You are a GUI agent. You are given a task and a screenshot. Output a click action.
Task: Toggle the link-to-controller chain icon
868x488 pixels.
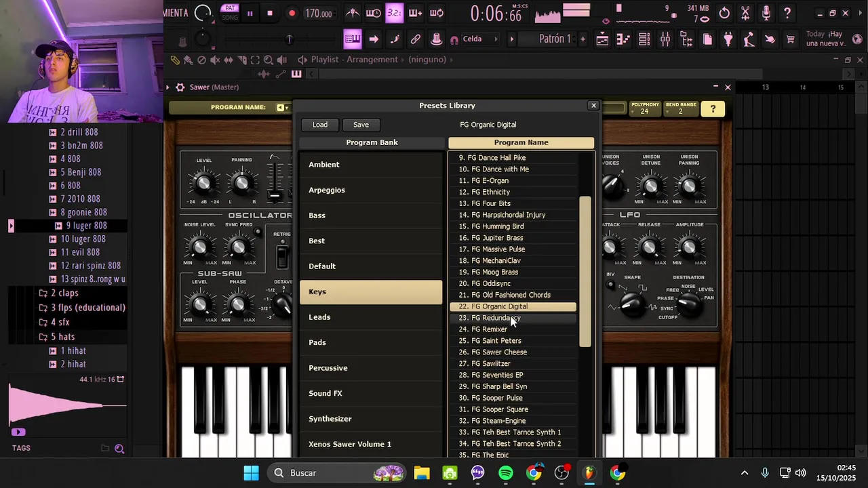[415, 39]
